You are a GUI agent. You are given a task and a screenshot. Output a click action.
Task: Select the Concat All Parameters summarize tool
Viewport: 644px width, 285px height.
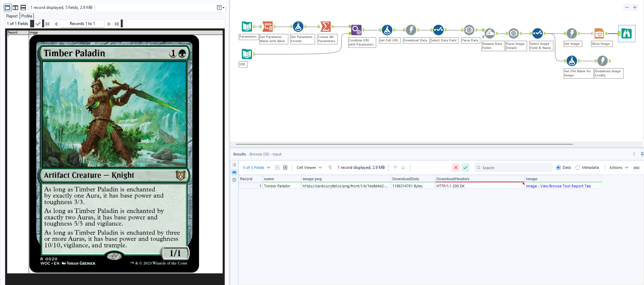pyautogui.click(x=326, y=26)
